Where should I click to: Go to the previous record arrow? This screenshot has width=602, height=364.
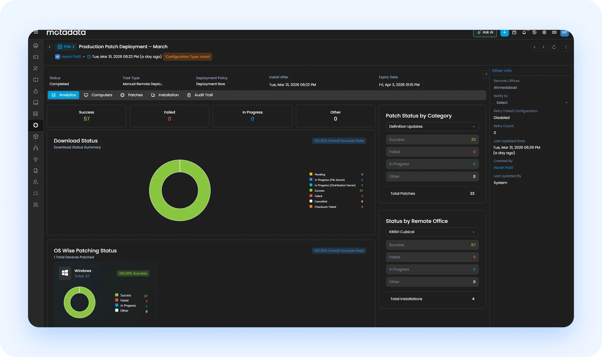[x=534, y=47]
